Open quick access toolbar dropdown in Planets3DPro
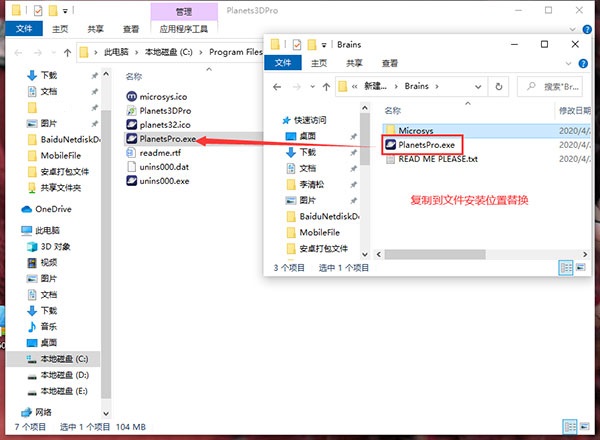The image size is (600, 440). tap(65, 11)
